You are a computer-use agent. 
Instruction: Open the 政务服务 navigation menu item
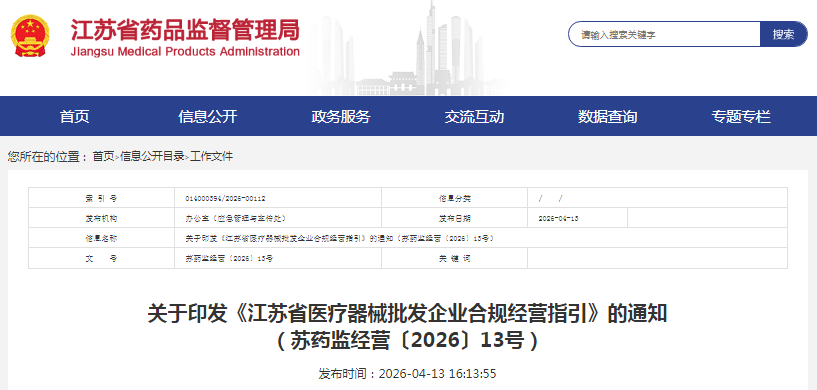(341, 117)
